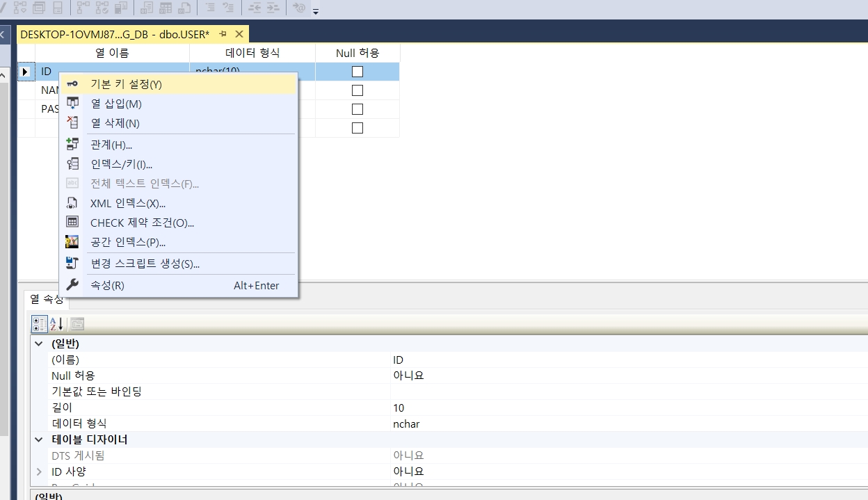
Task: Toggle Null 허용 checkbox for NAM row
Action: click(x=357, y=90)
